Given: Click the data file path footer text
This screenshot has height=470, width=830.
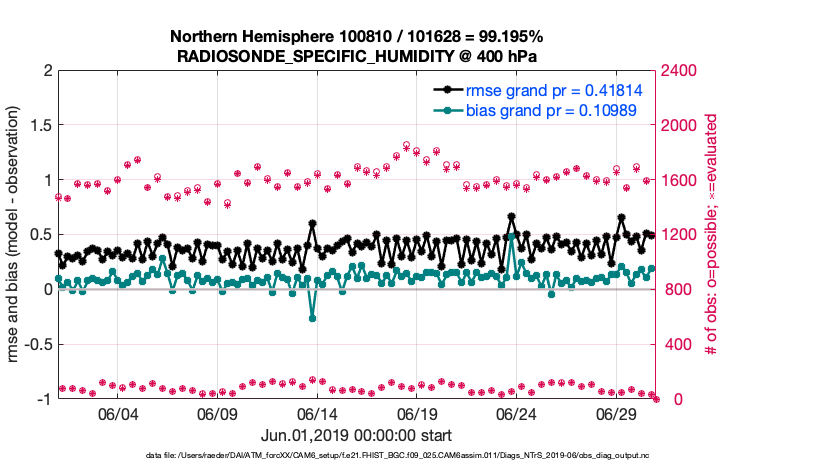Looking at the screenshot, I should point(357,456).
